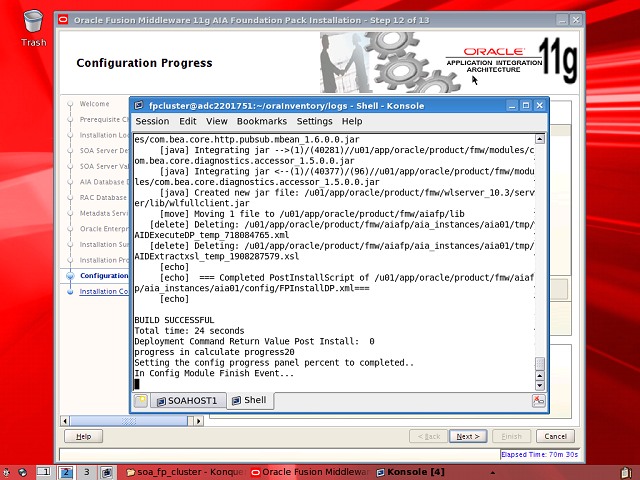Open the Klipper clipboard icon in the system tray
The width and height of the screenshot is (640, 480).
[626, 472]
